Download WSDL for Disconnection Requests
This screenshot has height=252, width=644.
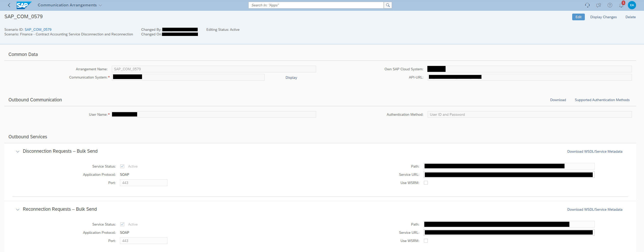click(x=595, y=151)
